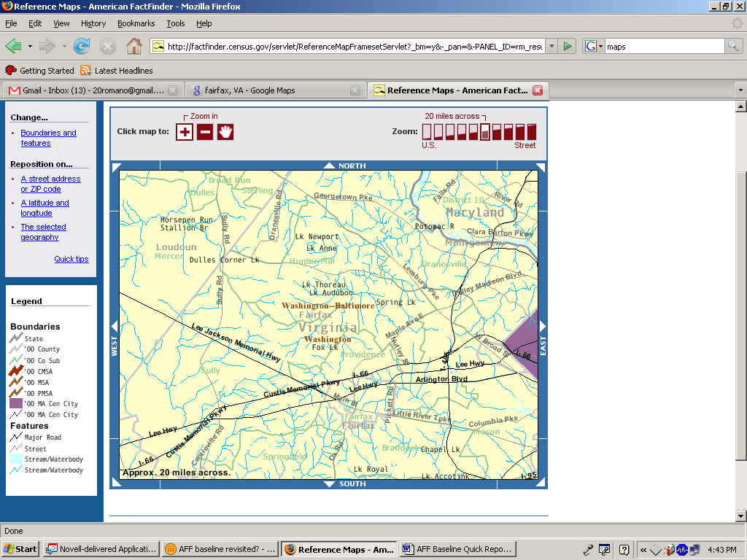Image resolution: width=747 pixels, height=560 pixels.
Task: Open the History menu
Action: pyautogui.click(x=93, y=23)
